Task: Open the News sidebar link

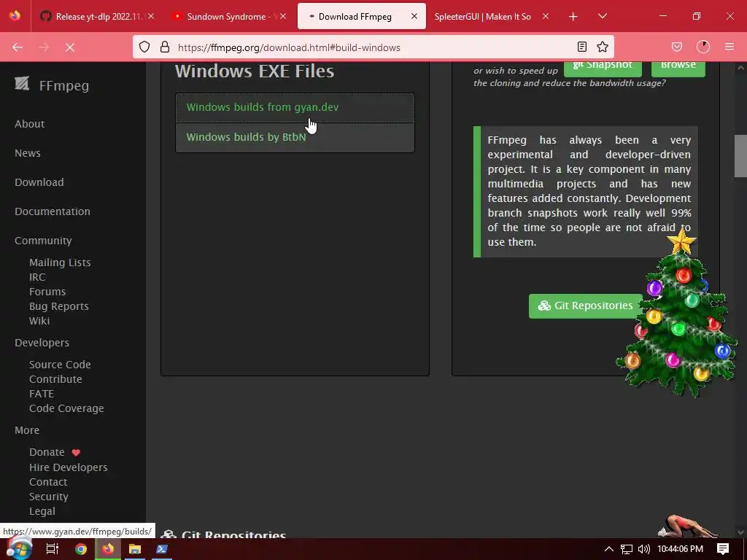Action: [x=28, y=153]
